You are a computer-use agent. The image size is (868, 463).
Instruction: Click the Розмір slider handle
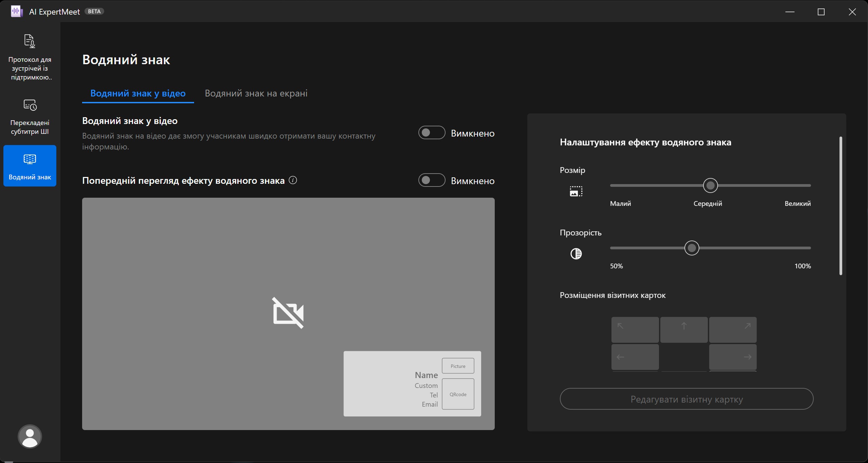tap(710, 185)
